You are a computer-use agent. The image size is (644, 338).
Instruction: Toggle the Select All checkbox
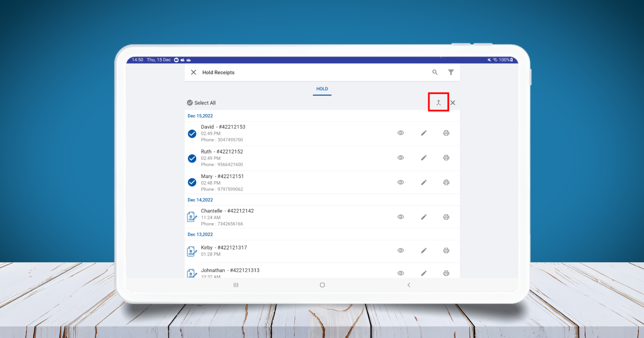pyautogui.click(x=190, y=103)
